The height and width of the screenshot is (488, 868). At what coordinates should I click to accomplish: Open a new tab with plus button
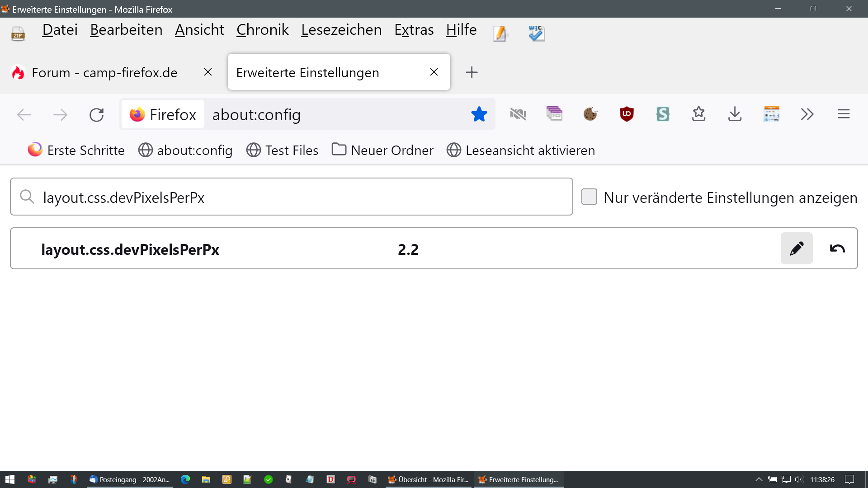click(x=472, y=72)
